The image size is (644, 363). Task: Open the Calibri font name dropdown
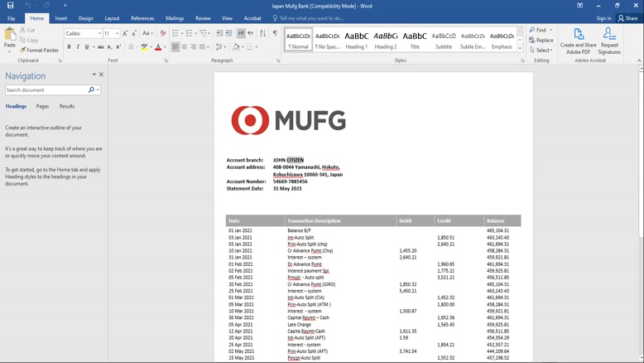click(x=99, y=34)
